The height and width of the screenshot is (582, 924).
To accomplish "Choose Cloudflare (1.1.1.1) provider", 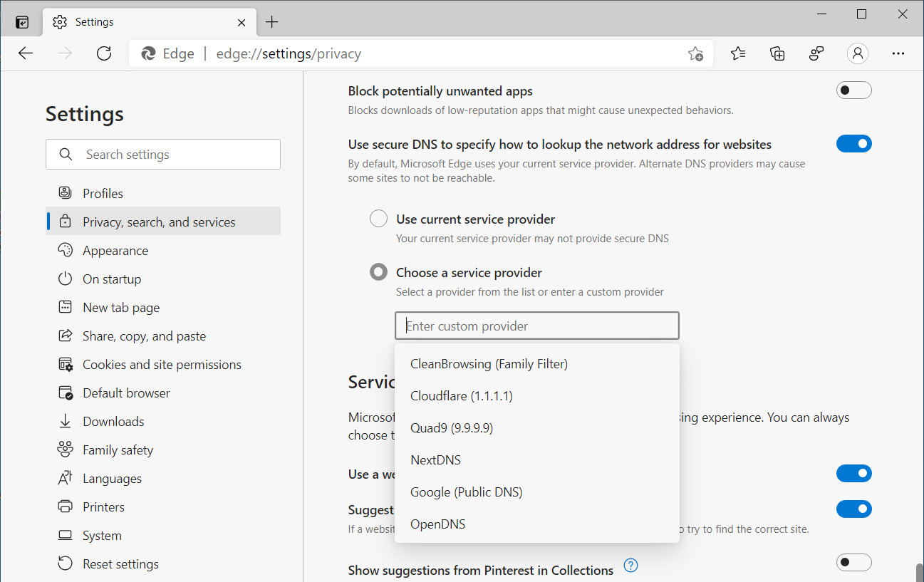I will 537,395.
